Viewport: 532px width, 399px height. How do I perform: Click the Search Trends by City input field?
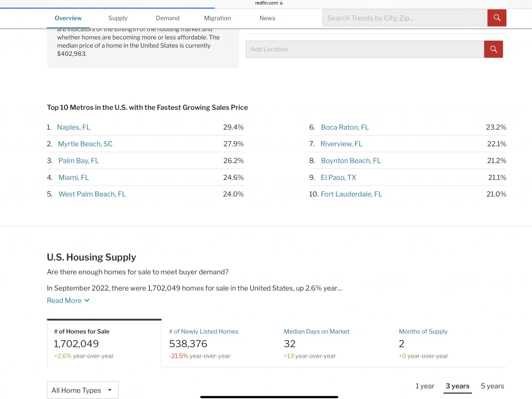pyautogui.click(x=405, y=18)
